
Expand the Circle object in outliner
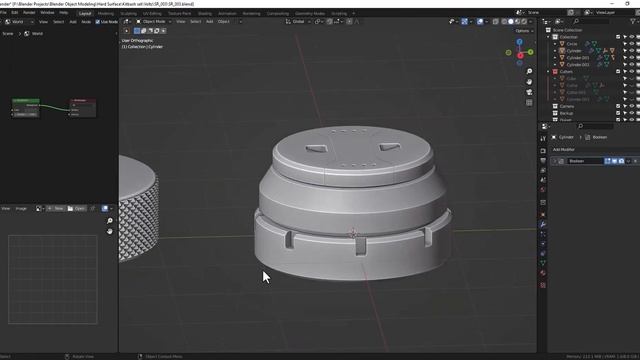tap(555, 44)
